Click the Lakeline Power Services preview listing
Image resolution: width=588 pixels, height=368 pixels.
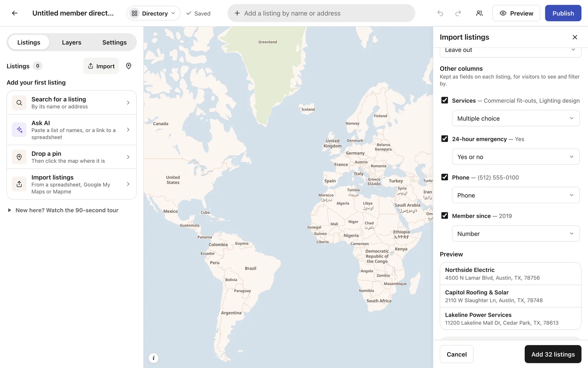[x=510, y=319]
